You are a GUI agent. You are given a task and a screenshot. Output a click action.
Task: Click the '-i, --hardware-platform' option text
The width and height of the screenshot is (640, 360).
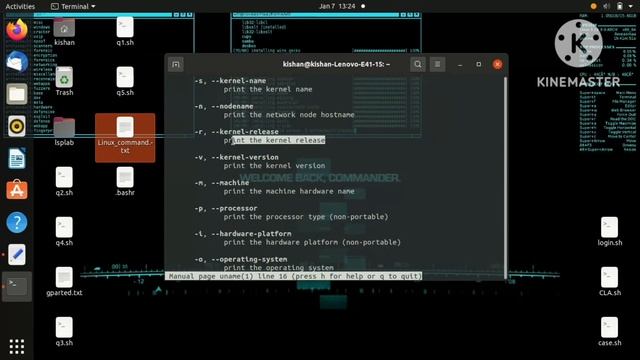243,233
